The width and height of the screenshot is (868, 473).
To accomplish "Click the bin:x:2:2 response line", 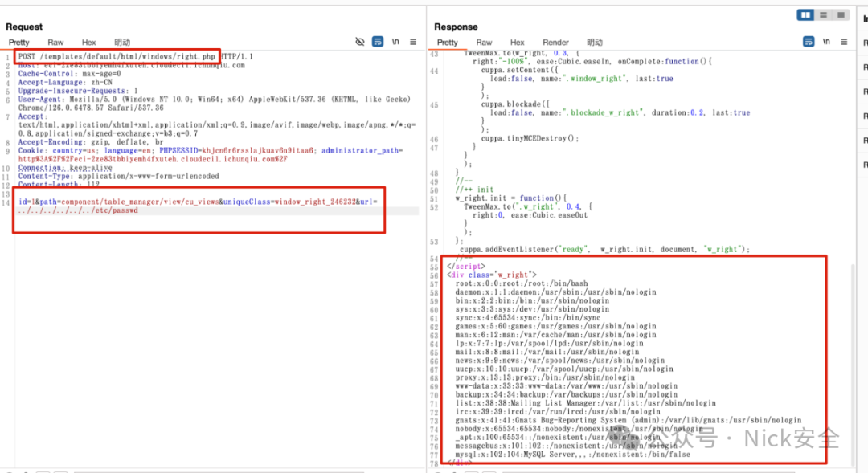I will coord(532,301).
